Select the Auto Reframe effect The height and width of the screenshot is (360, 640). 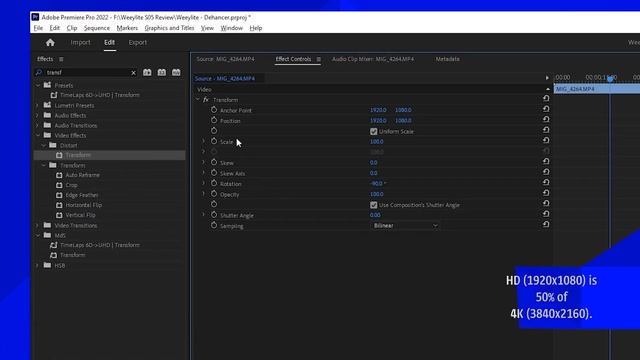82,175
